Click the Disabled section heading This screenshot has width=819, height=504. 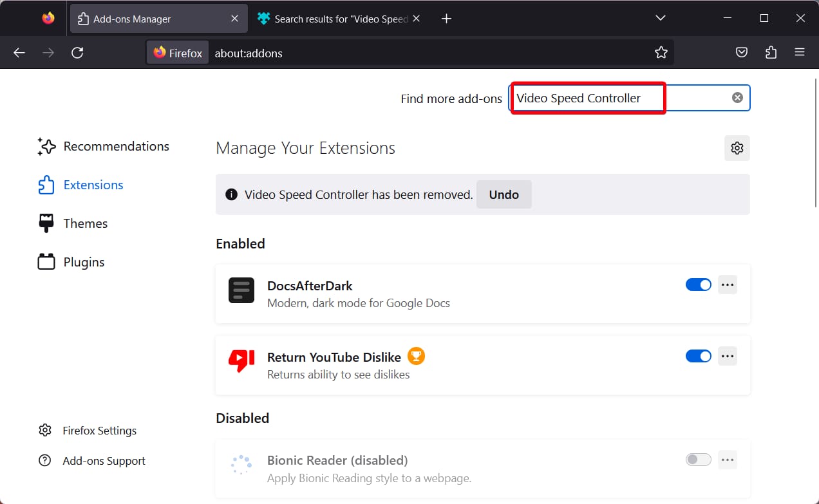[242, 418]
